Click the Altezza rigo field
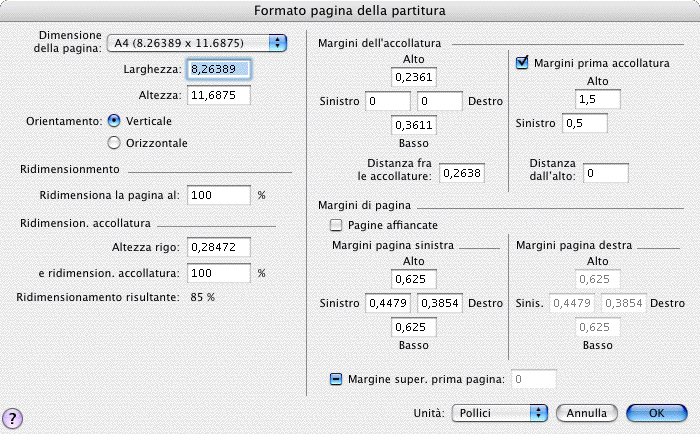The height and width of the screenshot is (434, 700). (x=217, y=247)
